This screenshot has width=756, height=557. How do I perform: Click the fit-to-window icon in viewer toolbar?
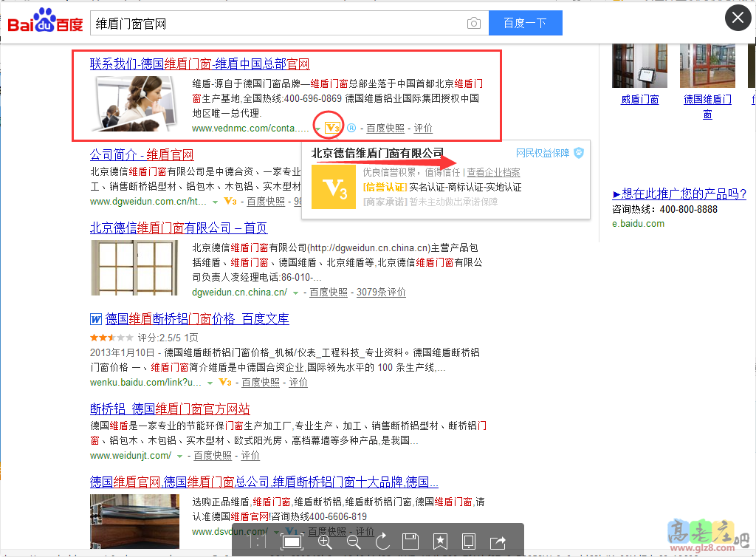pos(292,541)
